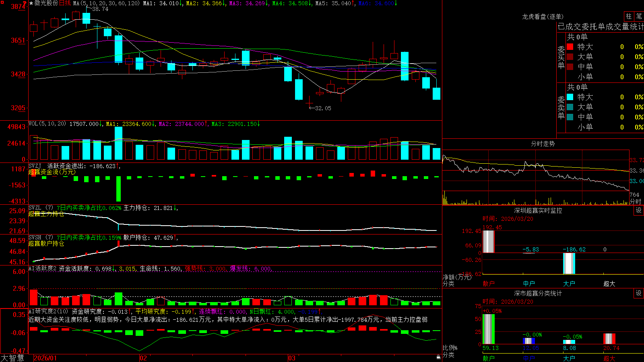Click the 龙虎看盘(逐单) panel title
Viewport: 644px width, 362px height.
pyautogui.click(x=543, y=16)
